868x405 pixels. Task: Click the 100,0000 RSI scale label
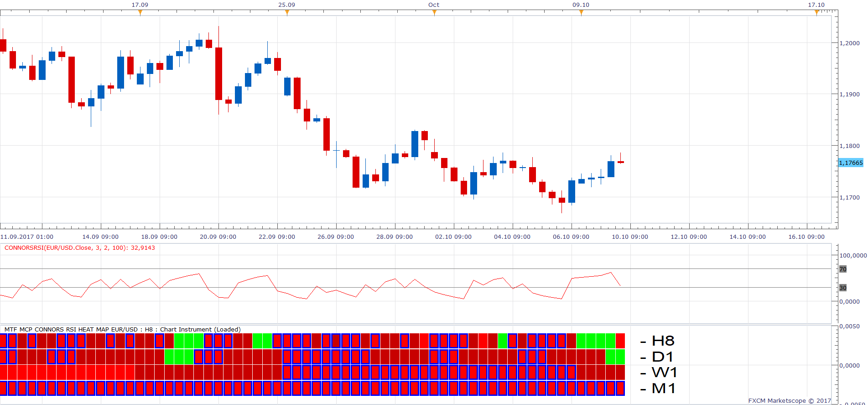853,255
